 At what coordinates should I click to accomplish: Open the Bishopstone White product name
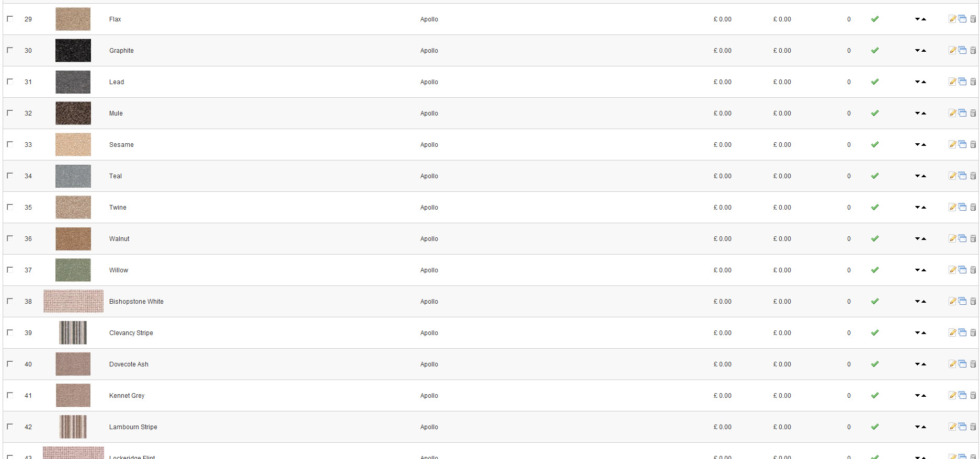pyautogui.click(x=136, y=302)
